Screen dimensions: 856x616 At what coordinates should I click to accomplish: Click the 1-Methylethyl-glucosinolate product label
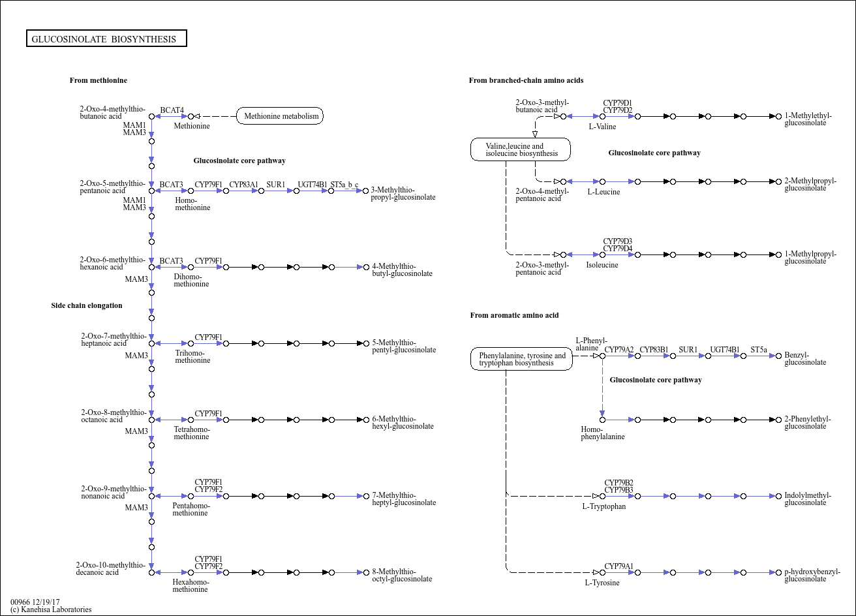point(808,119)
